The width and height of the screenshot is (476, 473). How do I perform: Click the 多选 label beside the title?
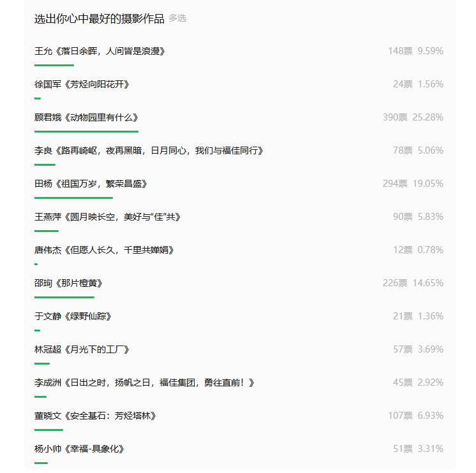(x=177, y=18)
